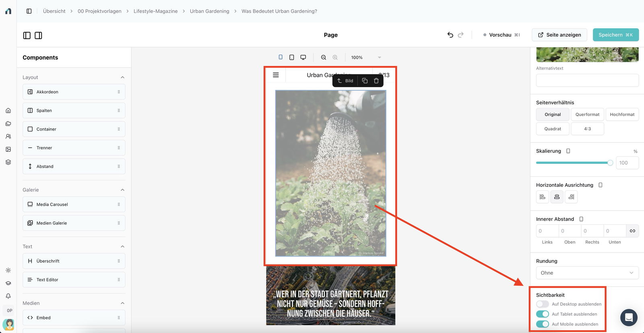Open the zoom level 100% dropdown
This screenshot has width=644, height=333.
[365, 57]
